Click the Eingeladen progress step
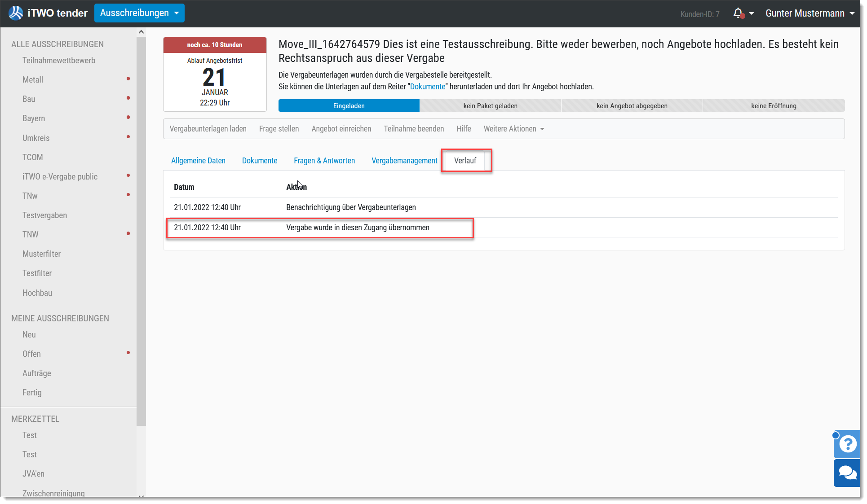867x504 pixels. [349, 106]
